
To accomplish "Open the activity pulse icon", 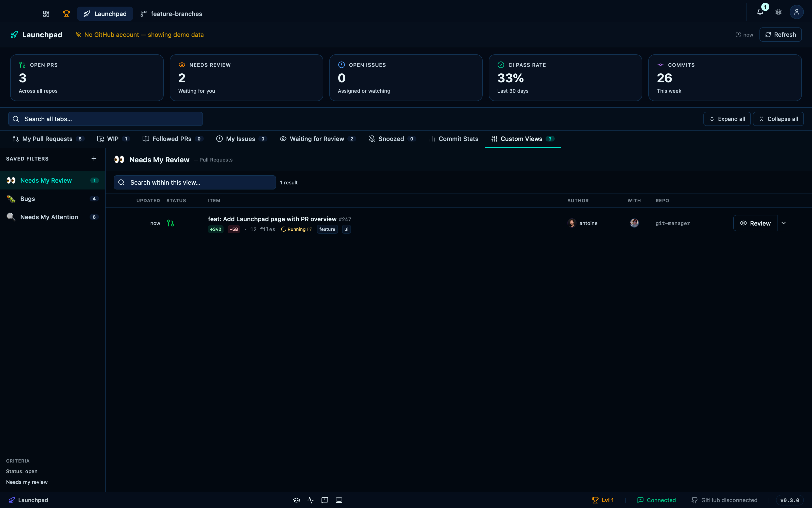I will point(310,500).
